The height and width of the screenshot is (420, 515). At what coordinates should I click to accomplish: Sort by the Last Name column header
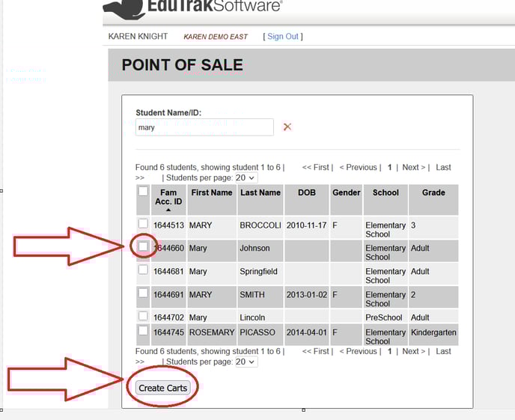coord(260,192)
